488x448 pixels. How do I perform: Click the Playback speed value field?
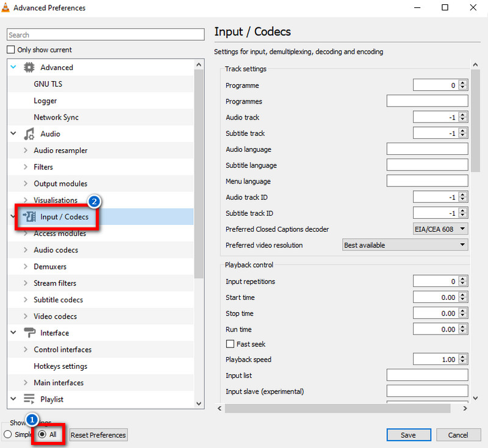pos(436,360)
